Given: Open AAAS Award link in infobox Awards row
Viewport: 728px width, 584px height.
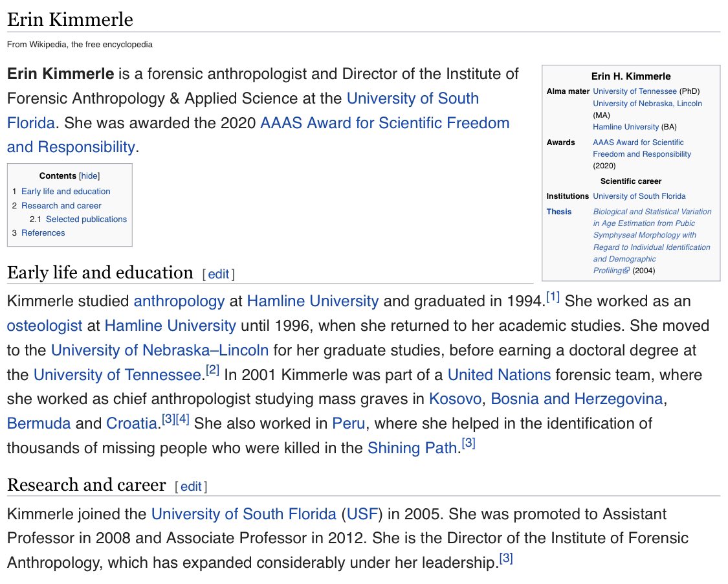Looking at the screenshot, I should 642,148.
